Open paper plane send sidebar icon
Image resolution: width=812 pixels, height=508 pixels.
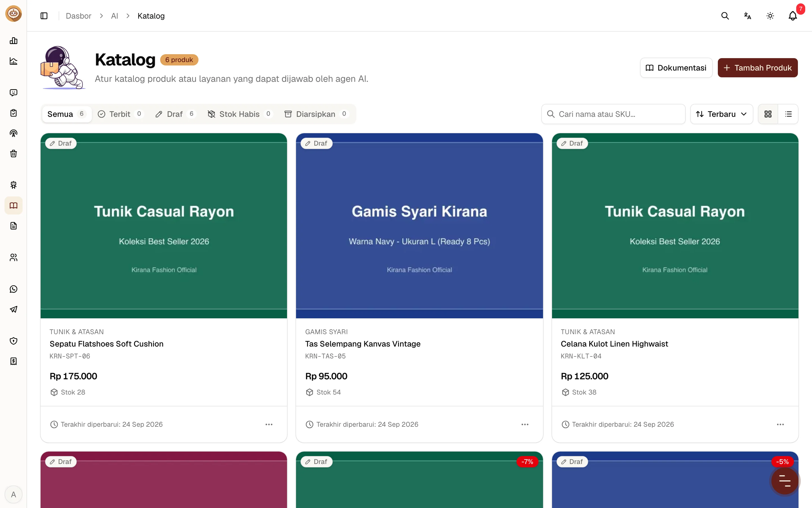[14, 309]
